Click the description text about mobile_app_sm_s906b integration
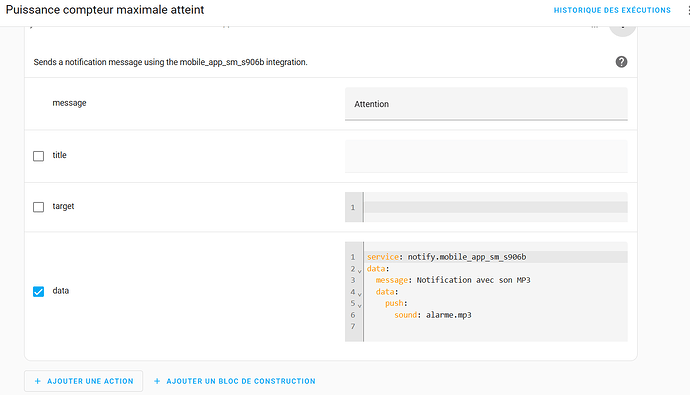This screenshot has width=690, height=395. pyautogui.click(x=170, y=62)
